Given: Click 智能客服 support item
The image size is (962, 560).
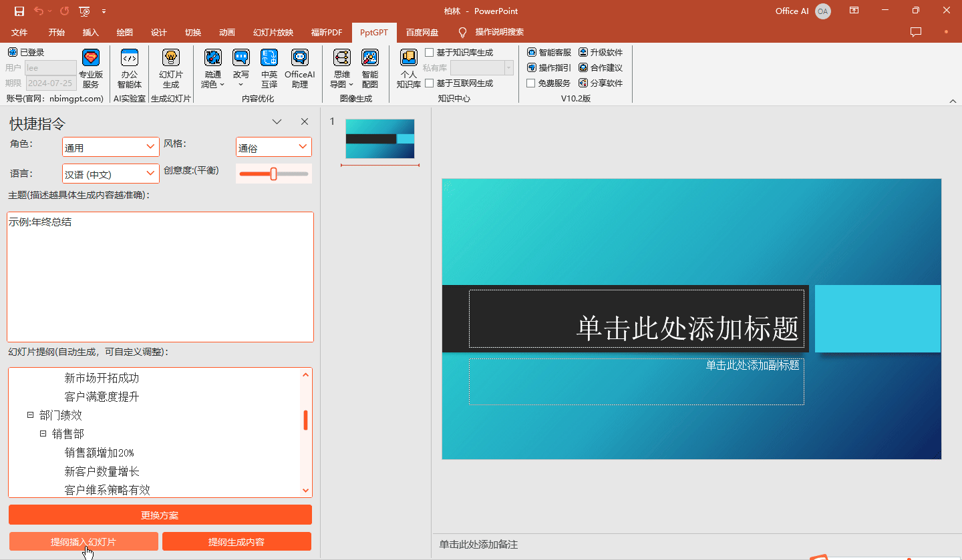Looking at the screenshot, I should 549,52.
